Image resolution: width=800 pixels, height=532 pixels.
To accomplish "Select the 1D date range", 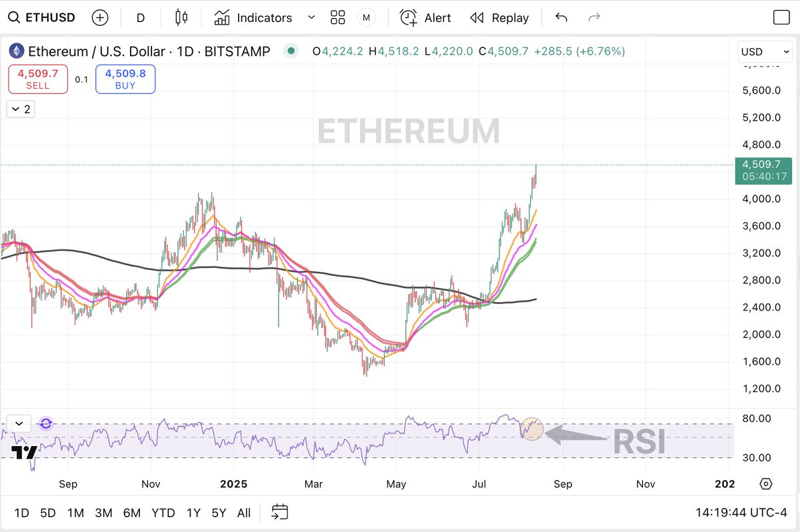I will (x=22, y=513).
